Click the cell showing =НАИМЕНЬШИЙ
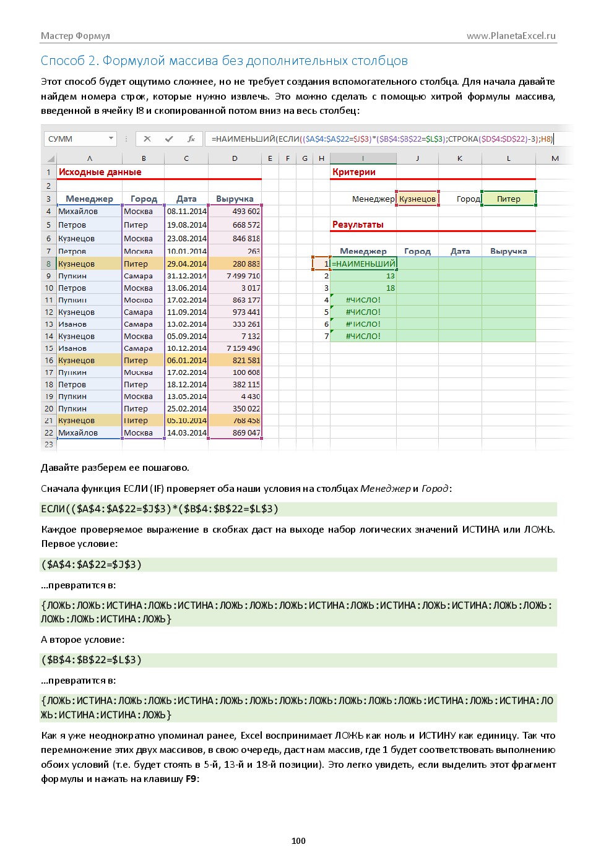The image size is (614, 868). (x=363, y=264)
